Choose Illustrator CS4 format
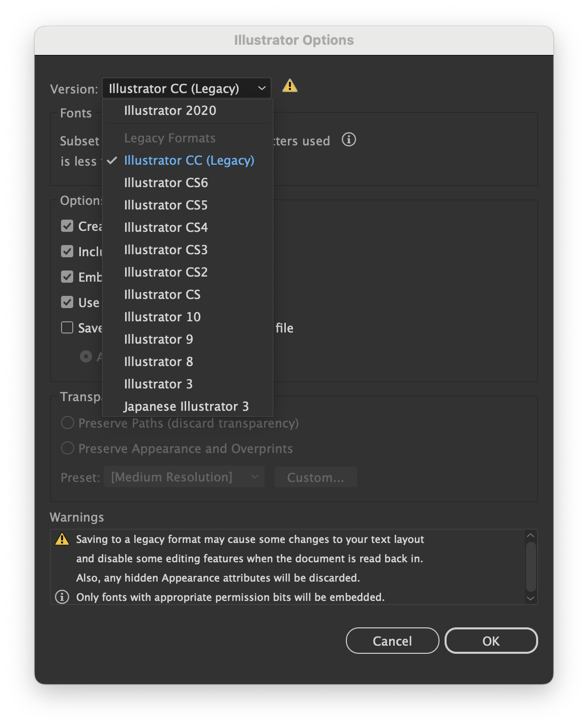The image size is (588, 727). [188, 227]
